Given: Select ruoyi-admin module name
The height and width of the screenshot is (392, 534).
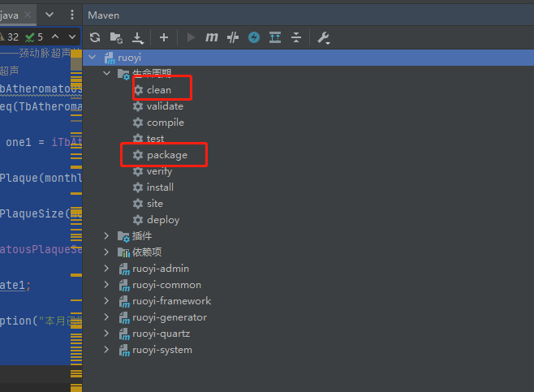Looking at the screenshot, I should pyautogui.click(x=161, y=269).
